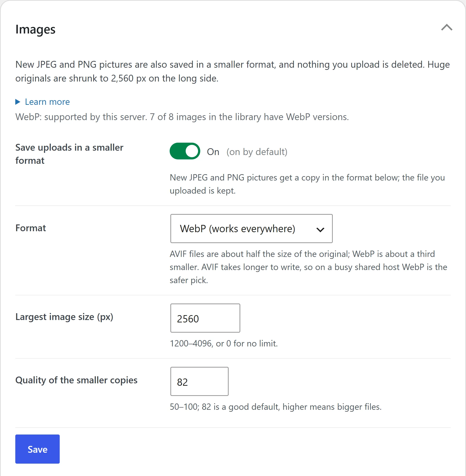Click the Quality of the smaller copies field
Image resolution: width=466 pixels, height=476 pixels.
point(199,381)
